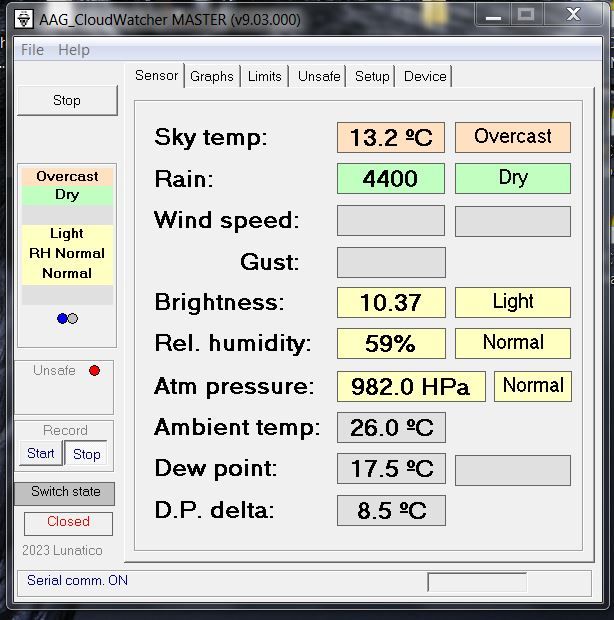
Task: Click the empty Wind speed status field
Action: click(513, 221)
